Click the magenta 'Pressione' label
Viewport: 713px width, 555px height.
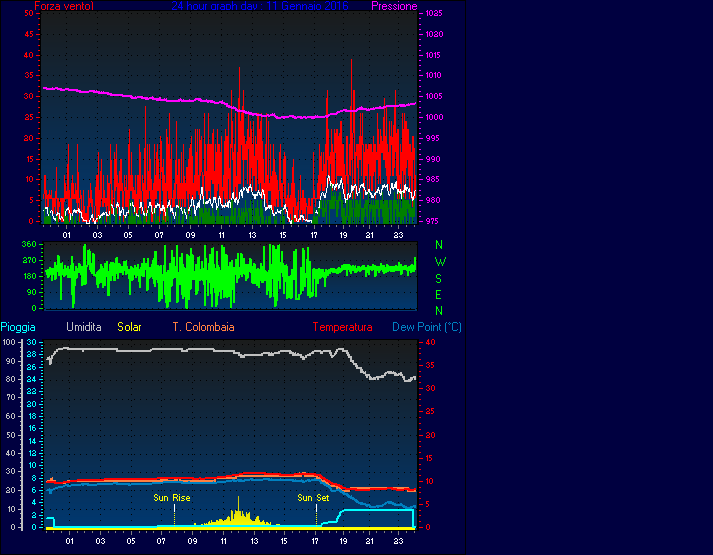click(x=394, y=6)
